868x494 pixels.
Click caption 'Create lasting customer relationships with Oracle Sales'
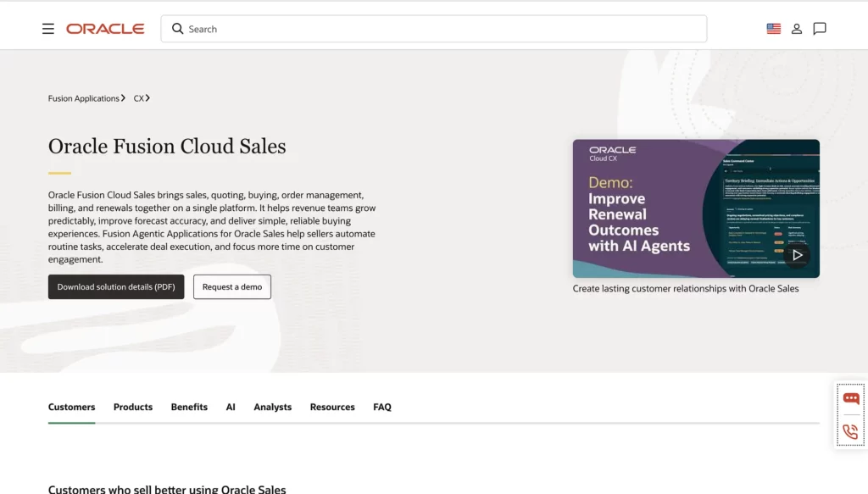[685, 289]
